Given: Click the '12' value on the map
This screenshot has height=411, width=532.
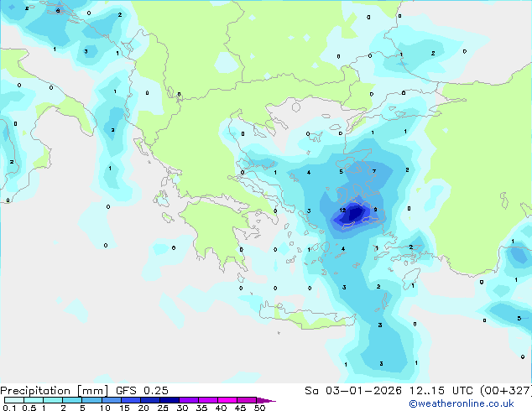Looking at the screenshot, I should tap(342, 211).
